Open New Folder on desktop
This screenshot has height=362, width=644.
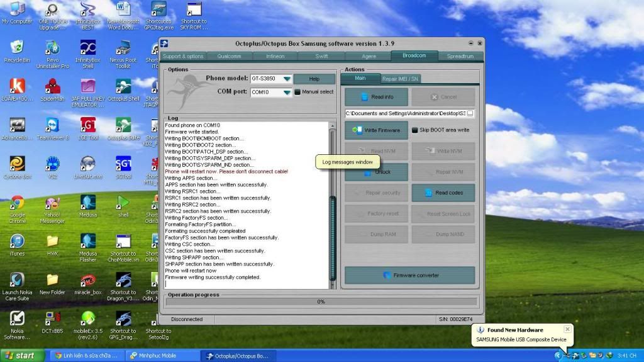52,284
